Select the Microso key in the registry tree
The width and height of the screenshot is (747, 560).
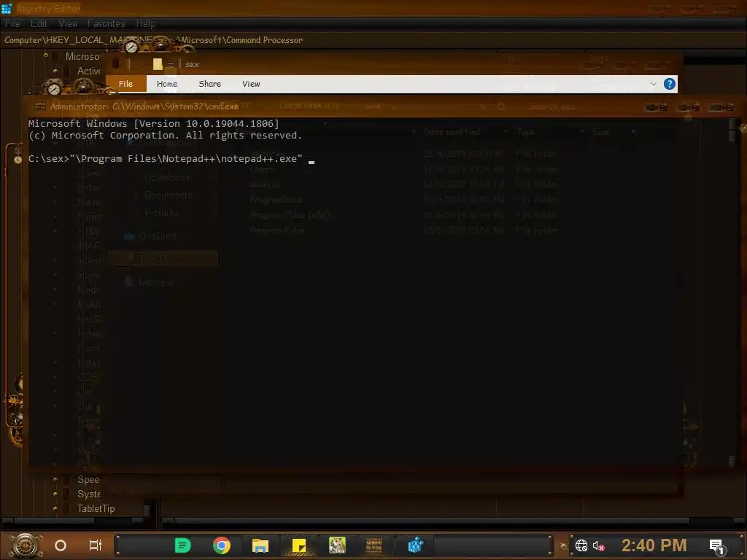coord(82,56)
